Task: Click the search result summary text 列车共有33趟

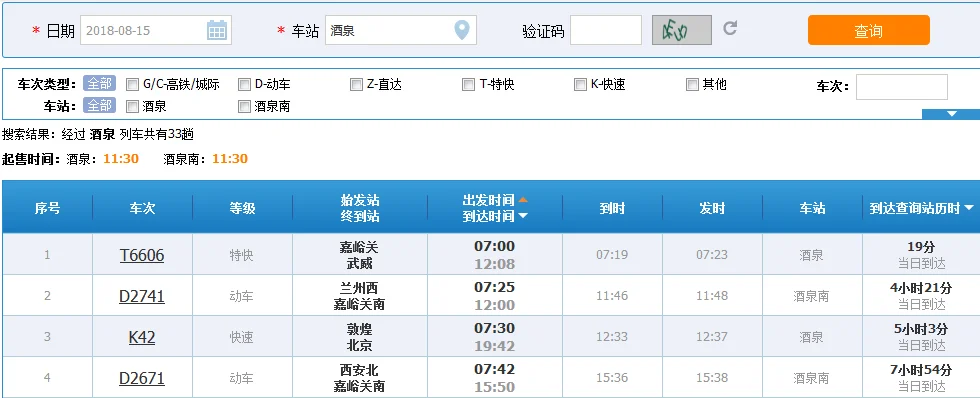Action: (156, 134)
